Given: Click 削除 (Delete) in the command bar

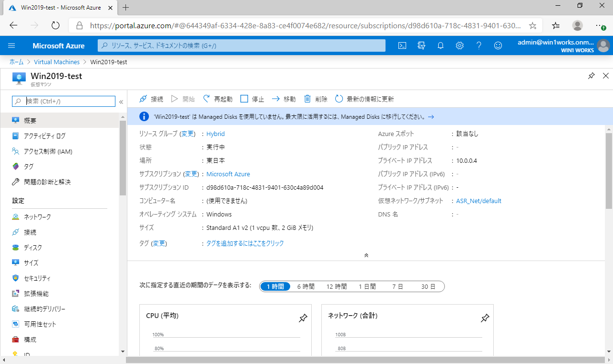Looking at the screenshot, I should (x=316, y=99).
